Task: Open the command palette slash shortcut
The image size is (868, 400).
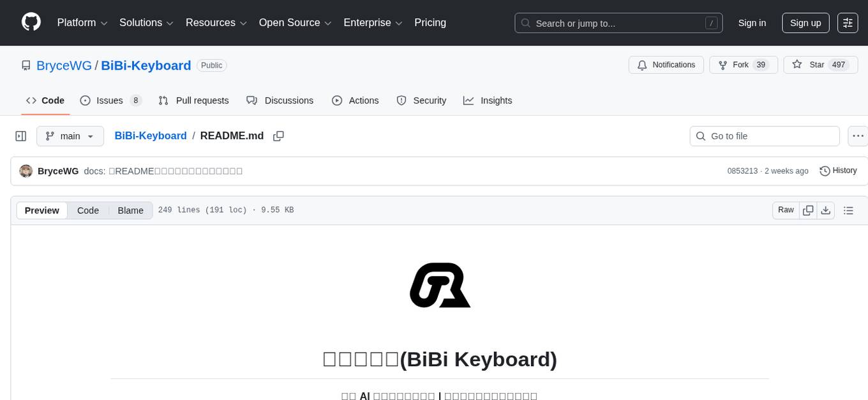Action: pyautogui.click(x=711, y=23)
